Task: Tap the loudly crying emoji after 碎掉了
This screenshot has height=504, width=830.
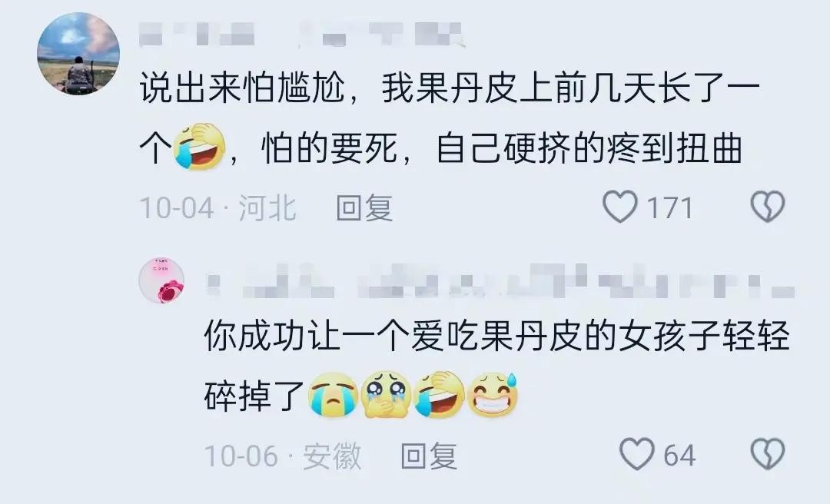Action: 333,395
